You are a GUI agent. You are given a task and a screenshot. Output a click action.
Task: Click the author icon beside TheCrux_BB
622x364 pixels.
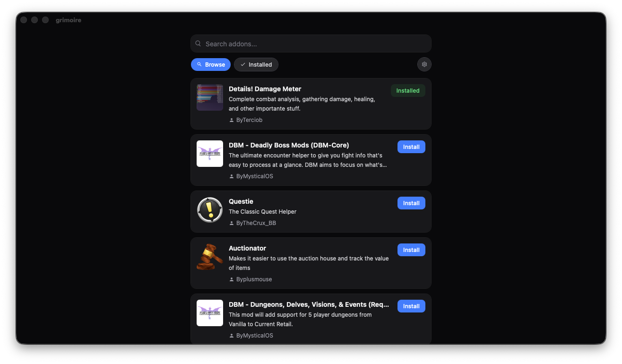point(232,223)
